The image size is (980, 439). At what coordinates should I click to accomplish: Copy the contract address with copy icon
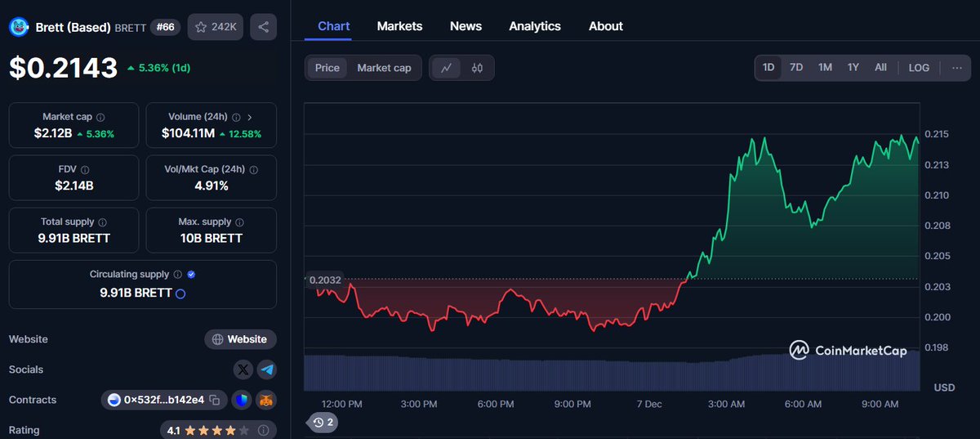[x=215, y=400]
